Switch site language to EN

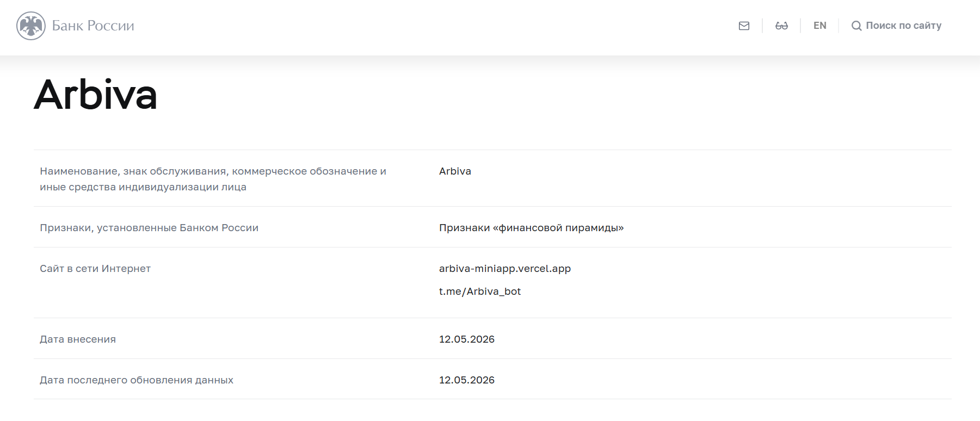pyautogui.click(x=819, y=26)
